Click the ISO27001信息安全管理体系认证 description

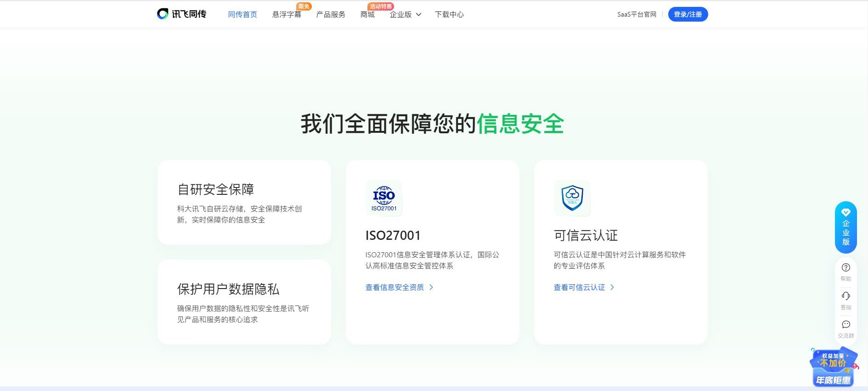point(432,260)
